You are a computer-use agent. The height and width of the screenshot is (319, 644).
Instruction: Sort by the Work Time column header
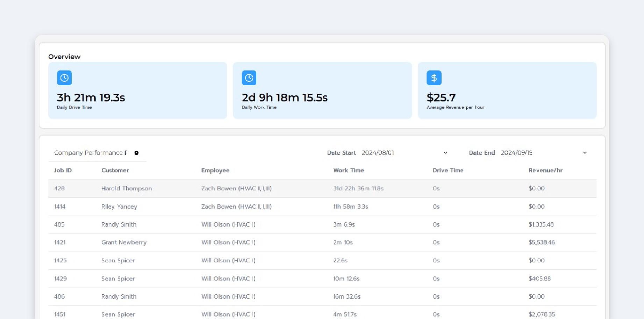click(349, 171)
